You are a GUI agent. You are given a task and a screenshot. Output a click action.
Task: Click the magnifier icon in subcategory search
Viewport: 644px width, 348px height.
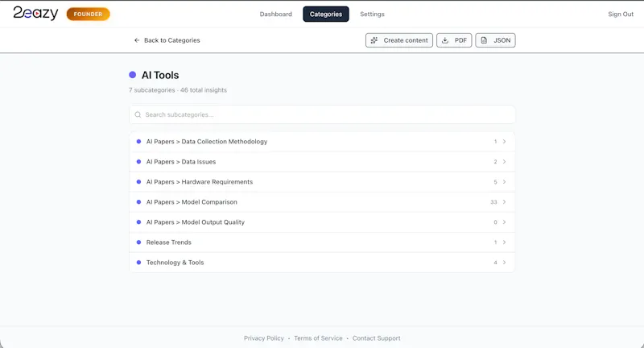[138, 114]
